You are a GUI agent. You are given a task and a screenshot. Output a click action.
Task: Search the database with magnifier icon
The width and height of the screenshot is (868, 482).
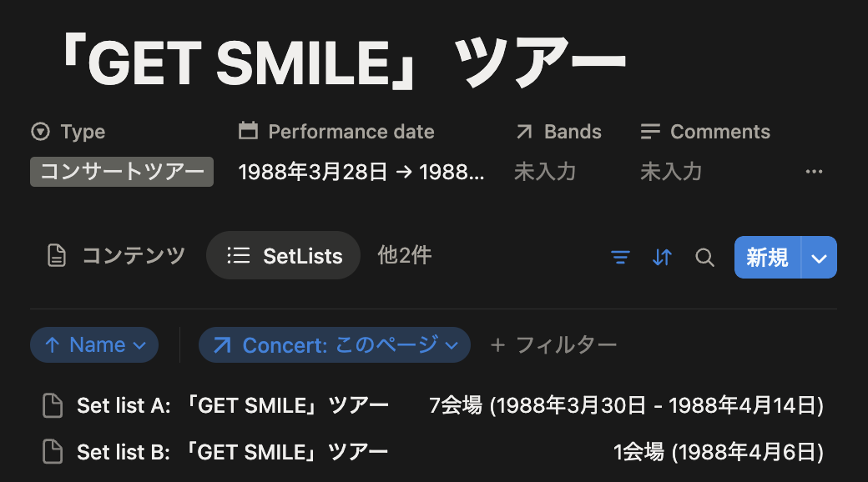tap(704, 258)
